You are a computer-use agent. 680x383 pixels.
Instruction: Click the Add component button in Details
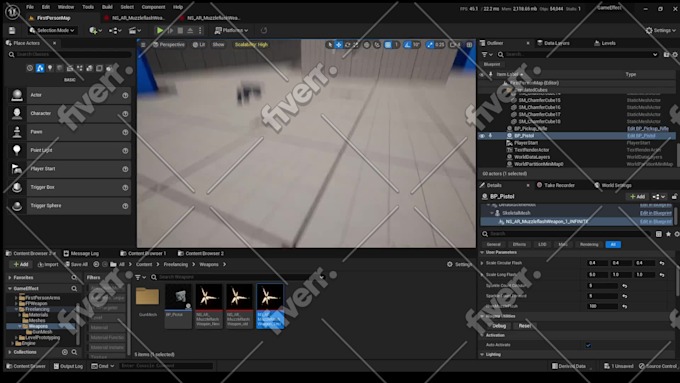click(637, 196)
